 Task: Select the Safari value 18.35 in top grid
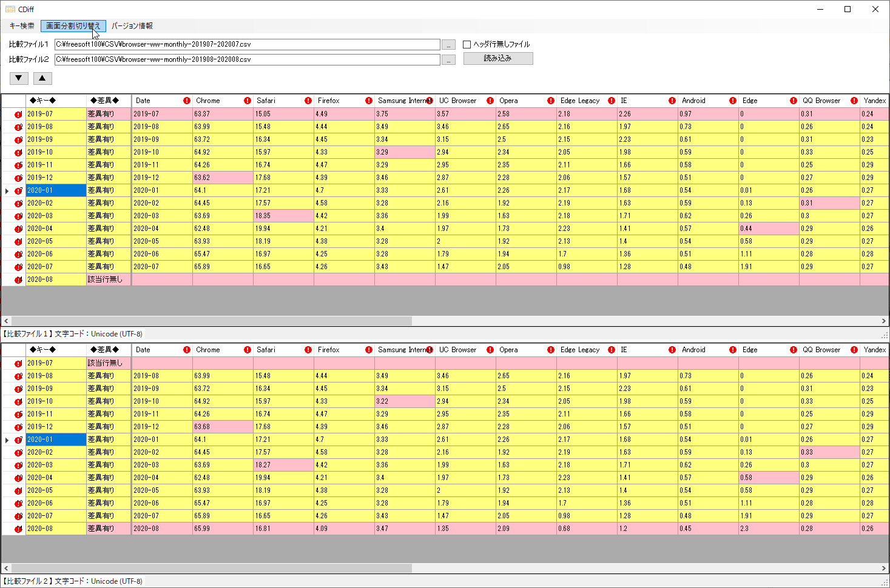pos(283,216)
